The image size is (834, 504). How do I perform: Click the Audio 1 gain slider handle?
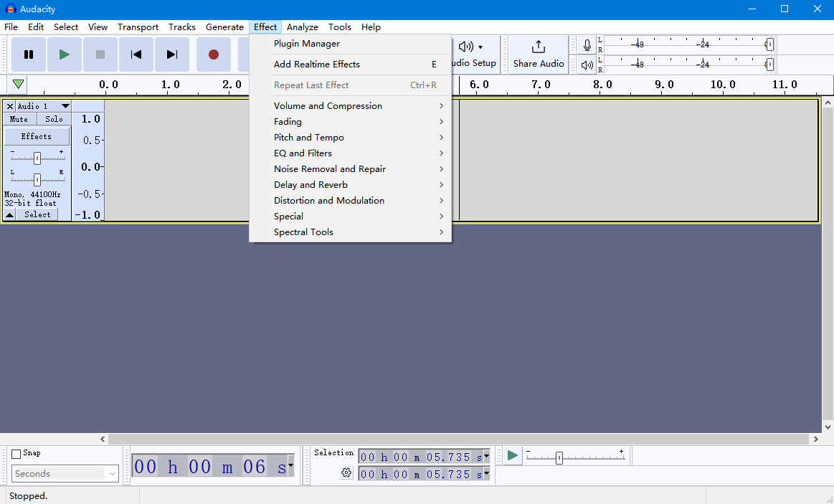(37, 158)
